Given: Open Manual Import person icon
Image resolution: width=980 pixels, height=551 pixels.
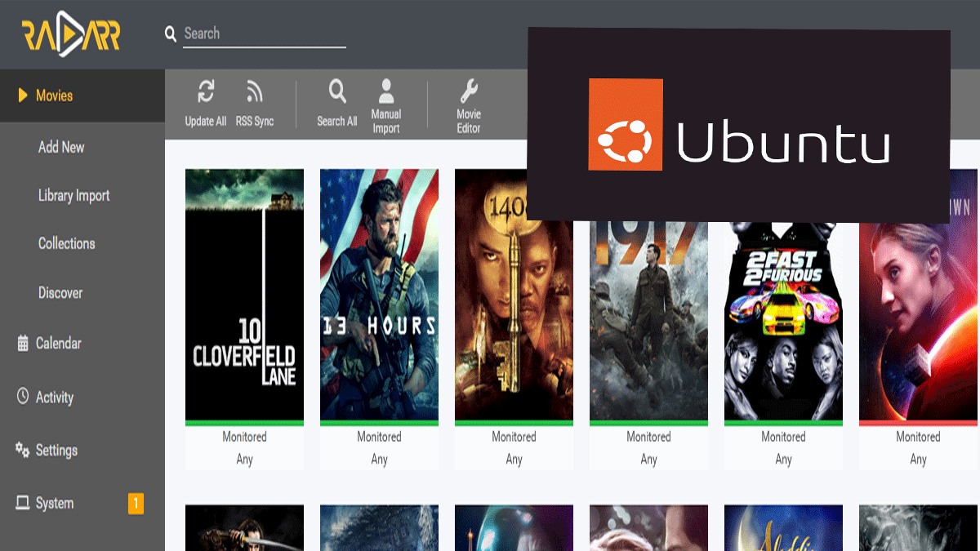Looking at the screenshot, I should [386, 91].
